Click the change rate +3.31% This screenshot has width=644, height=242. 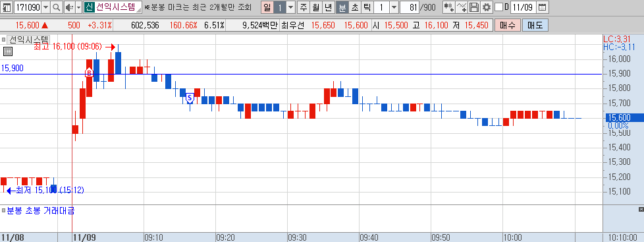pyautogui.click(x=100, y=26)
